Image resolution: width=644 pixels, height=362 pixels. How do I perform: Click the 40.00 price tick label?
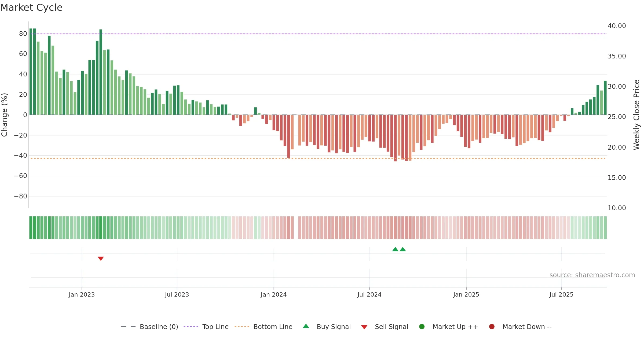coord(617,26)
